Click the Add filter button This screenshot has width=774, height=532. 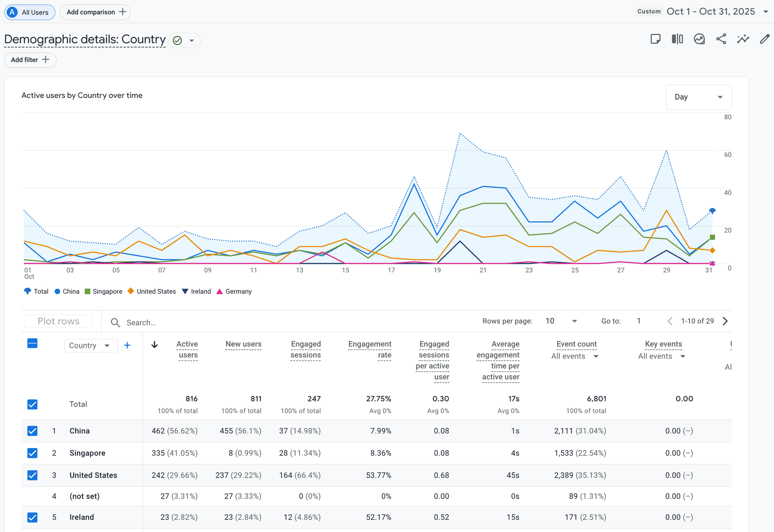click(30, 60)
